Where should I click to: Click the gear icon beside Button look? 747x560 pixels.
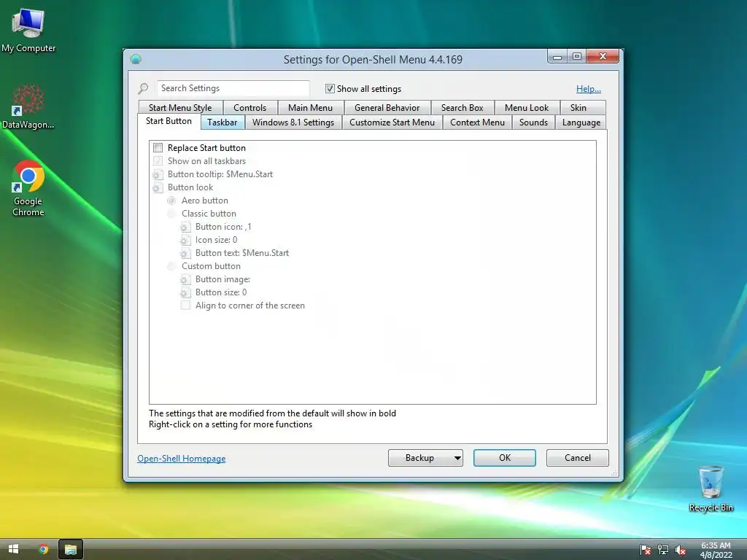158,187
